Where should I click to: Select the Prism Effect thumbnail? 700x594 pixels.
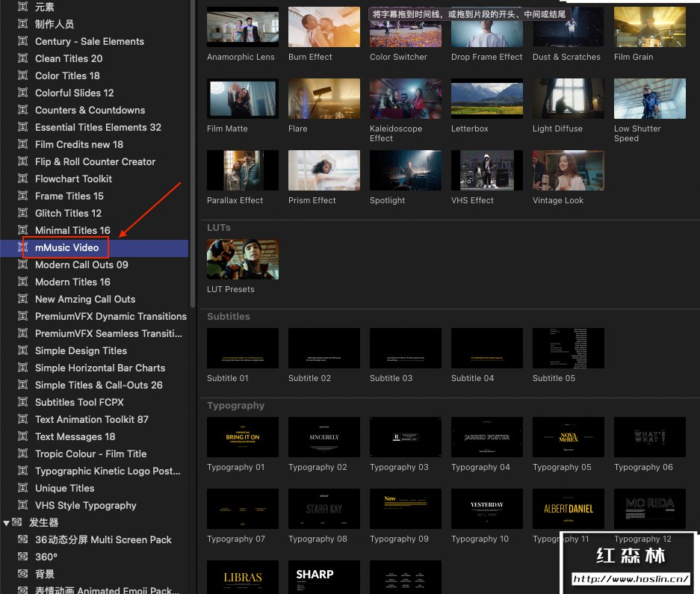pos(324,170)
